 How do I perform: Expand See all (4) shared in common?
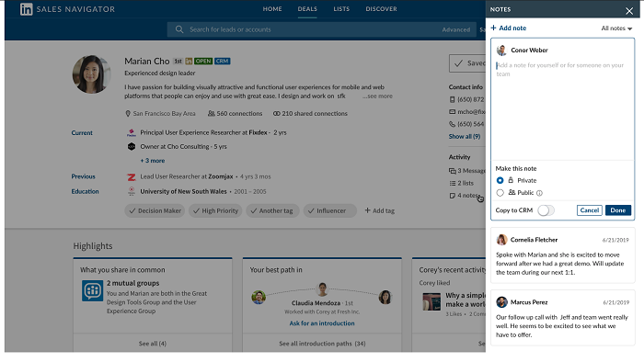pos(153,344)
